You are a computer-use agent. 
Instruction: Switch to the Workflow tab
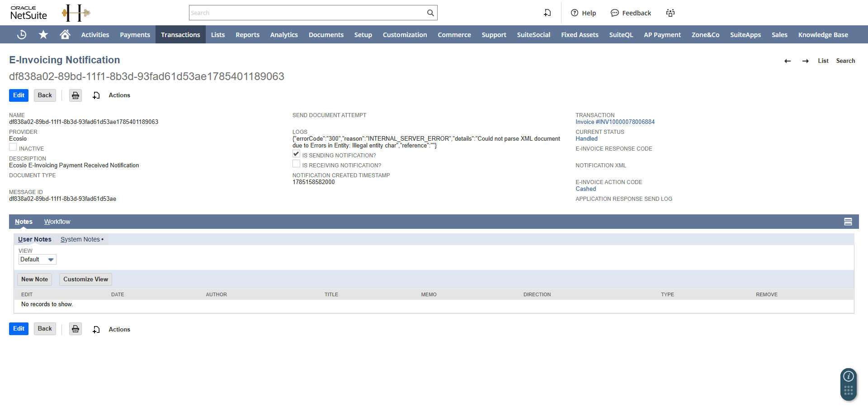tap(57, 222)
